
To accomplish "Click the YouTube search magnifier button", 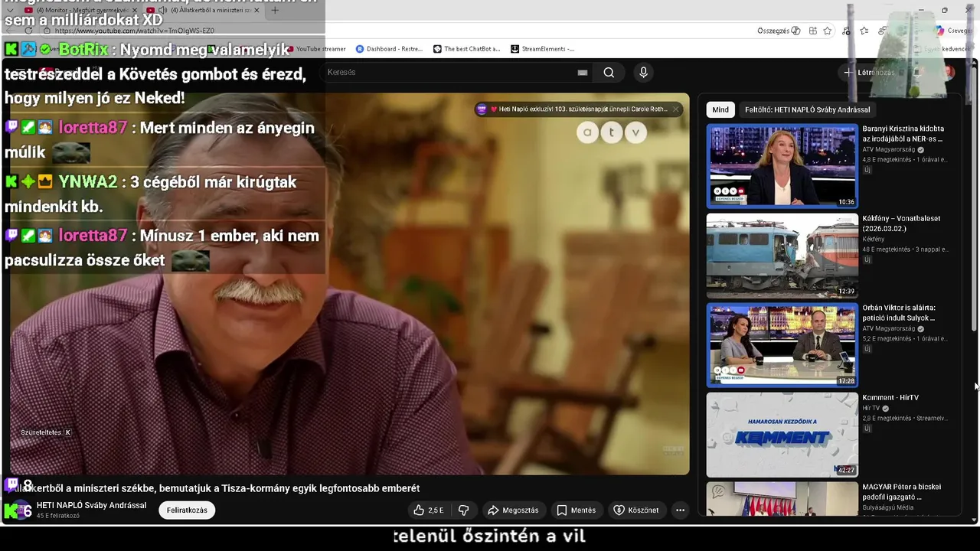I will [x=609, y=72].
